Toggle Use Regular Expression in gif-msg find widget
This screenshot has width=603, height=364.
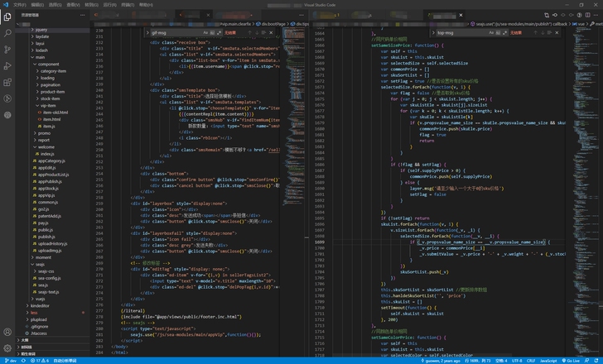click(219, 32)
